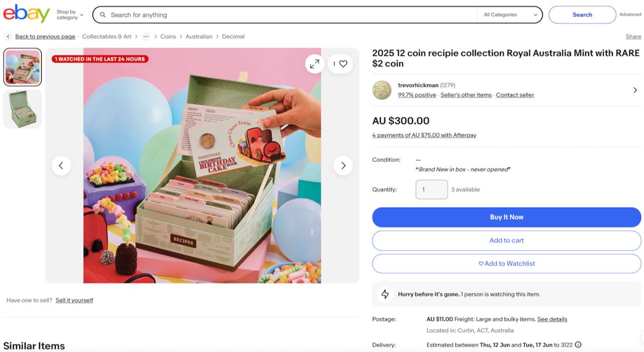This screenshot has height=352, width=644.
Task: Open delivery estimate info icon
Action: click(x=578, y=345)
